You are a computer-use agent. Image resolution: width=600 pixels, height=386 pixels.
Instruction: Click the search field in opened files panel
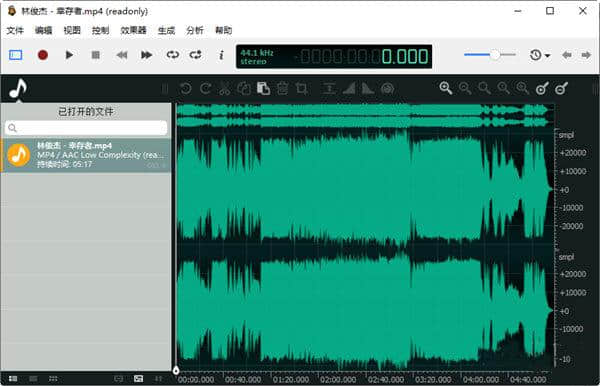(86, 128)
